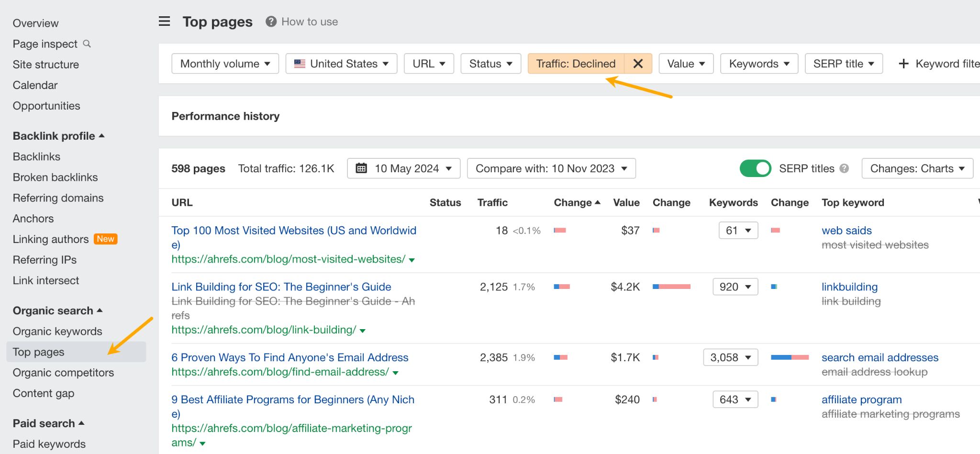
Task: Open the Changes: Charts dropdown
Action: click(916, 168)
